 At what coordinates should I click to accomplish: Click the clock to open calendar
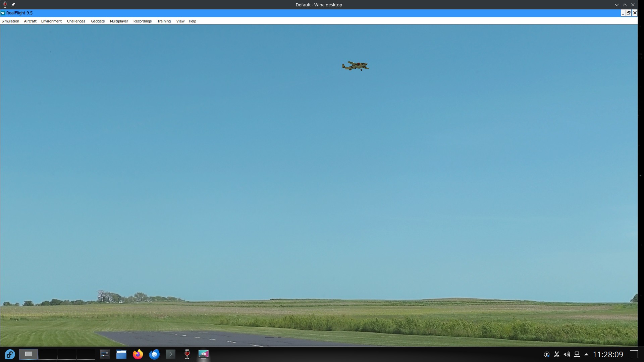[608, 354]
